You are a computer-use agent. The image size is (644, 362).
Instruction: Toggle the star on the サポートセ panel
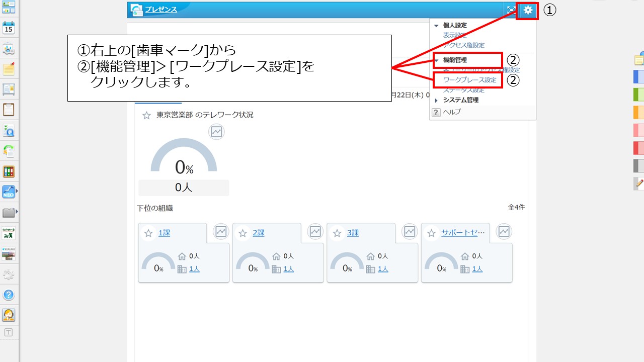pos(431,232)
